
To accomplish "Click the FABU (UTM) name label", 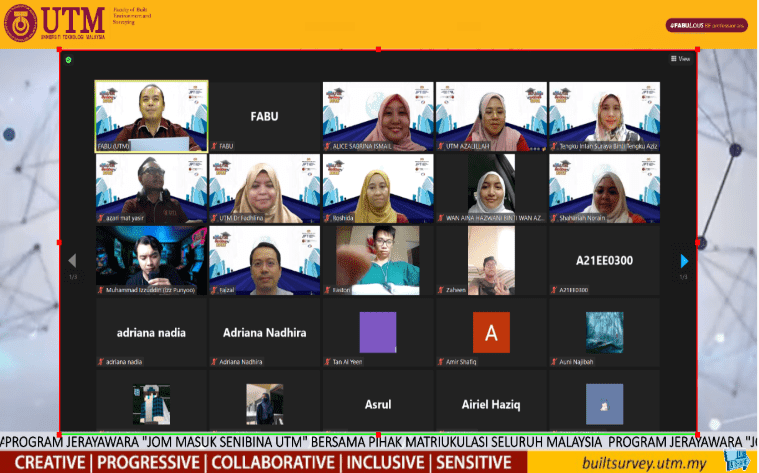I will pos(114,146).
